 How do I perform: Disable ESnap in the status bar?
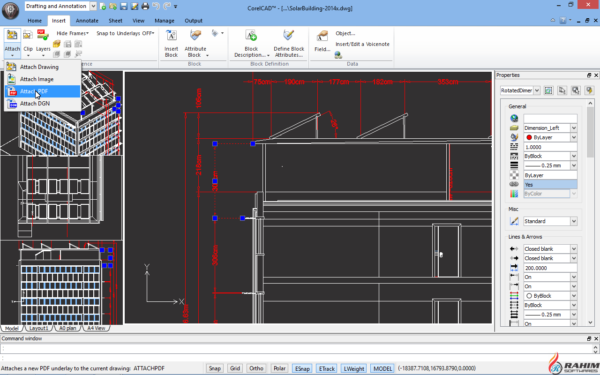[x=302, y=368]
